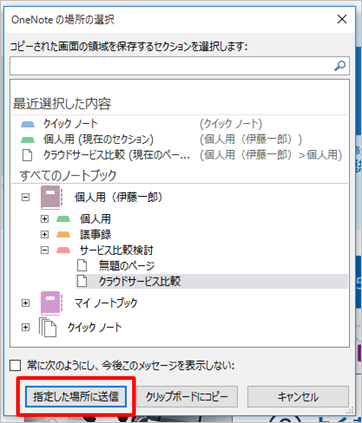
Task: Expand the マイ ノートブック notebook
Action: point(25,303)
